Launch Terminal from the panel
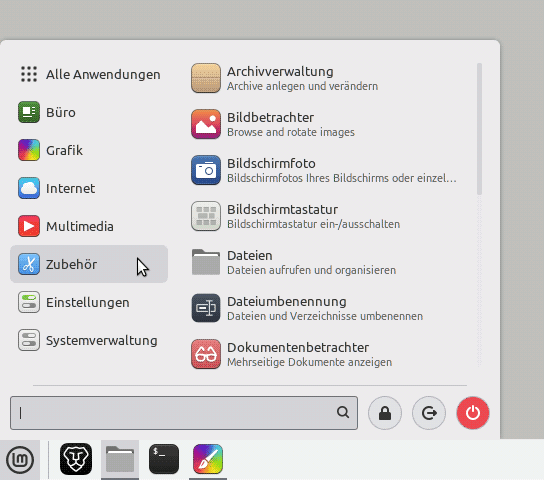The image size is (544, 480). click(x=164, y=459)
